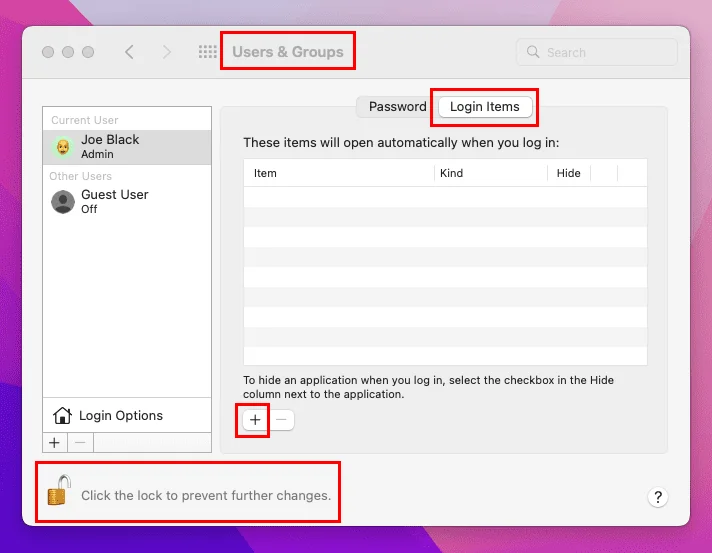
Task: Select the Joe Black admin account
Action: 126,146
